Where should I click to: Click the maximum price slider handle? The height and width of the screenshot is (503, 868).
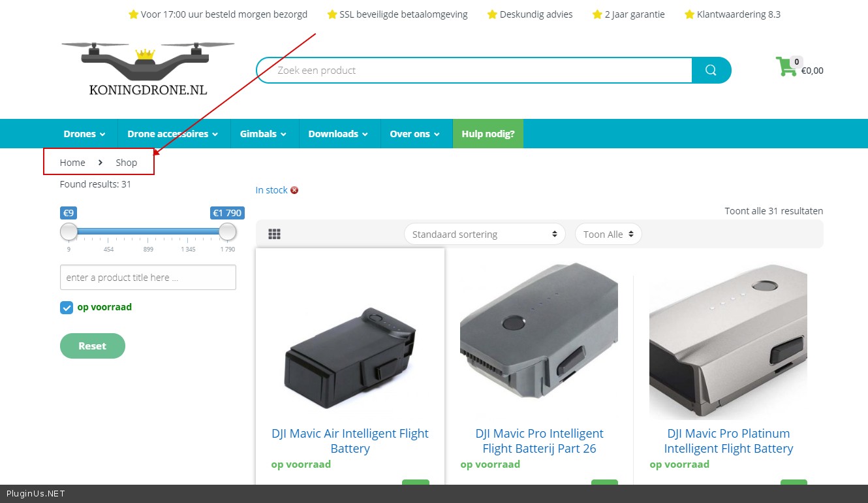pos(227,231)
